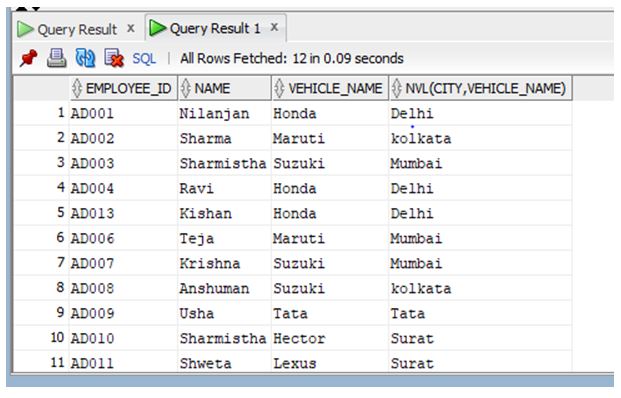This screenshot has height=398, width=621.
Task: Sort by the NAME column header
Action: [225, 88]
